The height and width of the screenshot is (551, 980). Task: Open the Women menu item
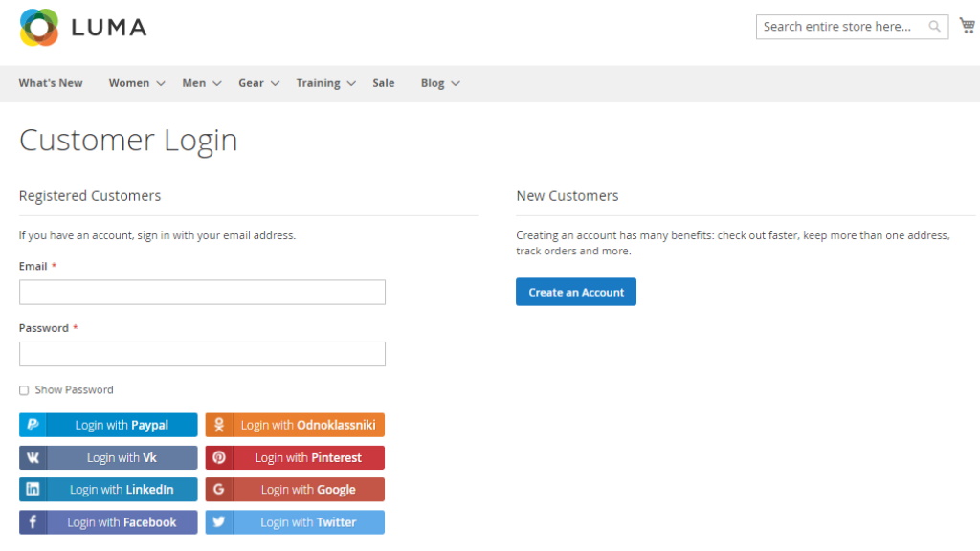[x=129, y=83]
